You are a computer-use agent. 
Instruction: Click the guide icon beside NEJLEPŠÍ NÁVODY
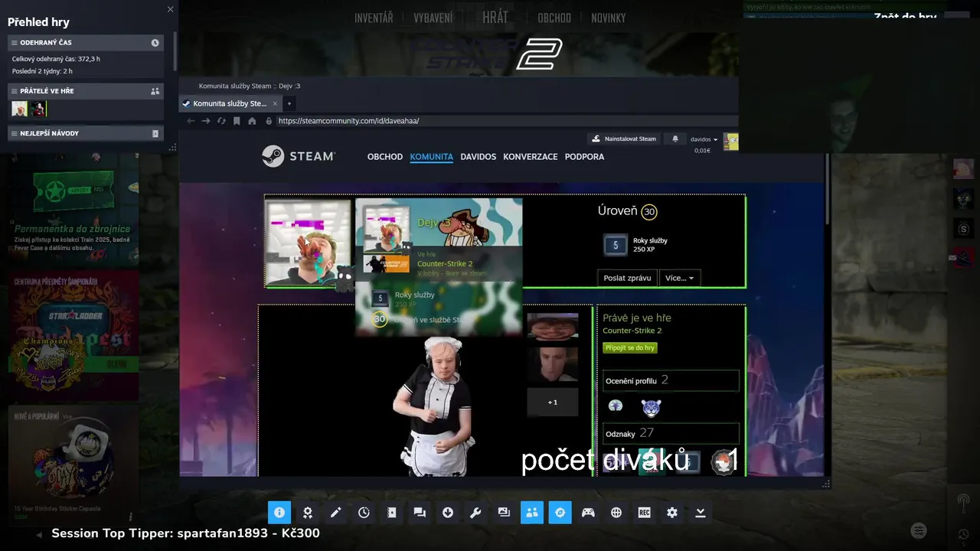155,133
